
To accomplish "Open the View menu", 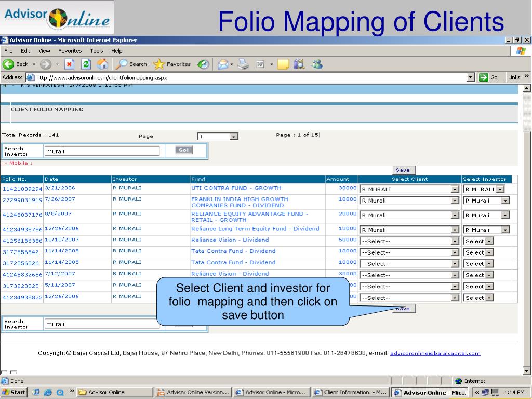I will pyautogui.click(x=44, y=51).
